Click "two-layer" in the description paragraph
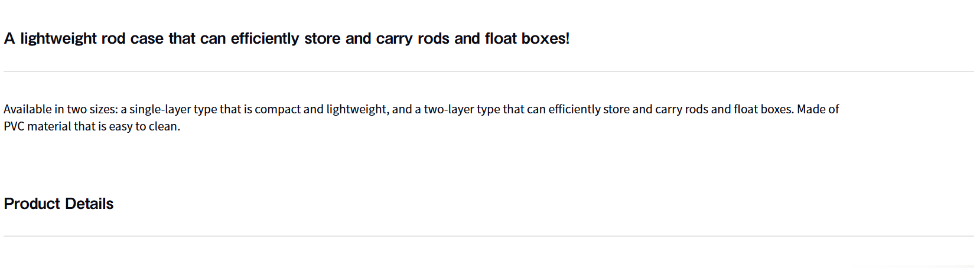Screen dimensions: 980x268 [x=449, y=109]
